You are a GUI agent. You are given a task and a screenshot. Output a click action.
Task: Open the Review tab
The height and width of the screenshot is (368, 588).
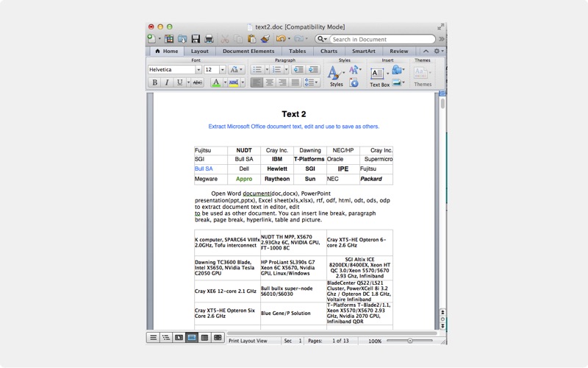point(398,51)
